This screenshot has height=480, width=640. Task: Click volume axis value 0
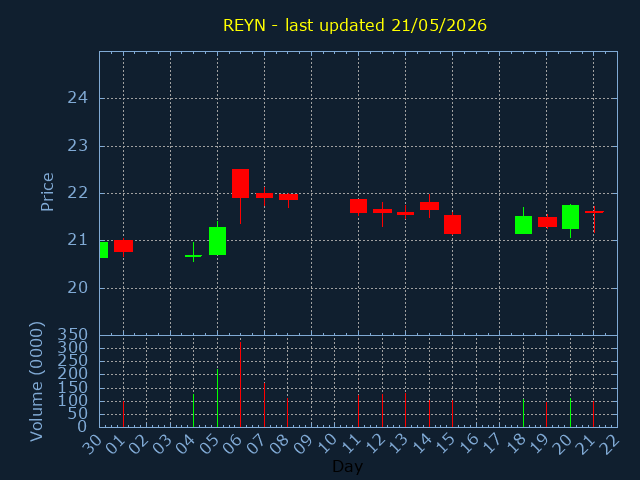click(82, 427)
